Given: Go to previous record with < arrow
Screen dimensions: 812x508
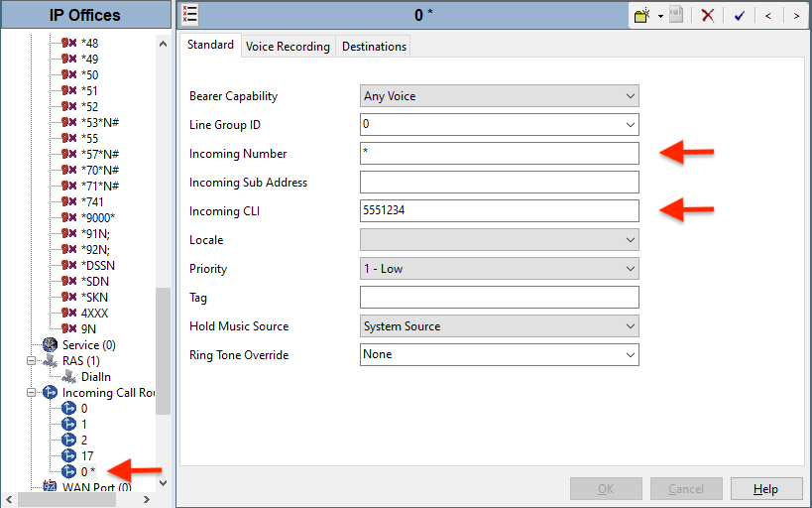Looking at the screenshot, I should pyautogui.click(x=768, y=16).
